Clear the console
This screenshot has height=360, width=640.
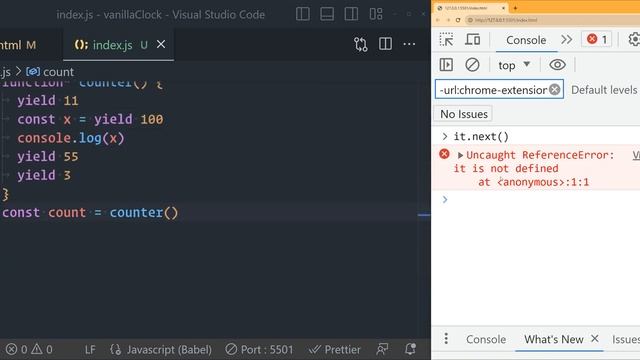[x=472, y=64]
